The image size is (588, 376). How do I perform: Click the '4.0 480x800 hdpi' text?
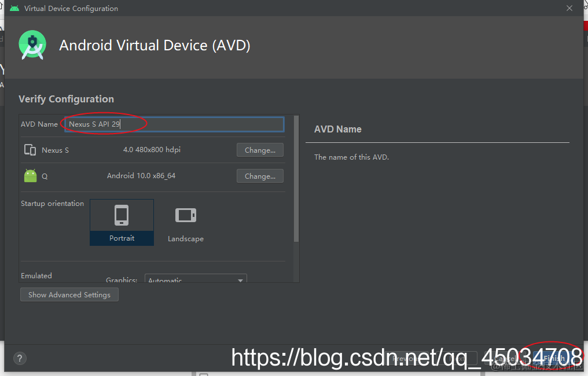152,150
